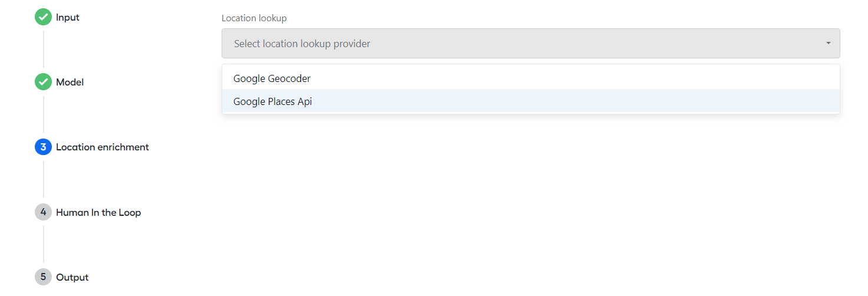Select the gray step 4 circle
This screenshot has height=296, width=868.
click(x=43, y=212)
